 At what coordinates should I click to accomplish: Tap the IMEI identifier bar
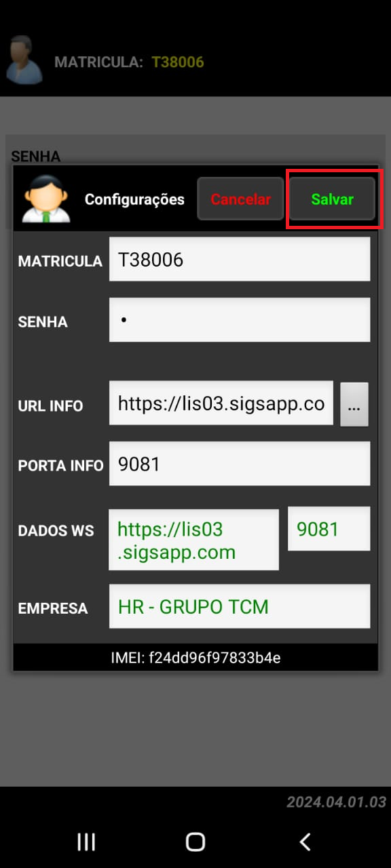click(195, 657)
